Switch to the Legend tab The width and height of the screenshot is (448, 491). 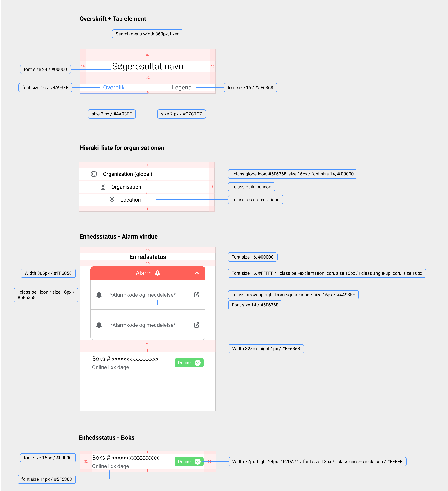tap(182, 87)
